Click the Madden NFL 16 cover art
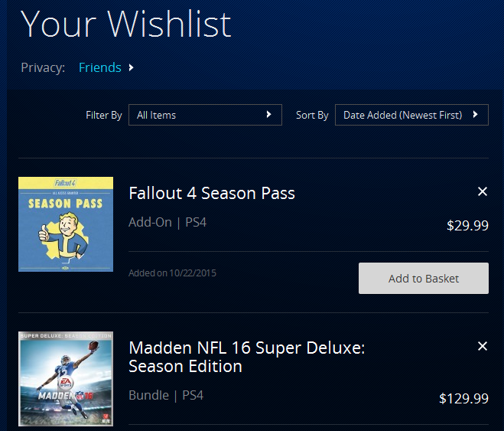Screen dimensions: 504x431 [66, 380]
